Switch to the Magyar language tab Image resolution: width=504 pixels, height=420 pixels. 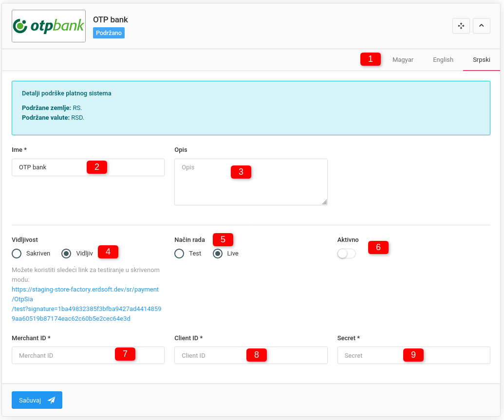pos(403,60)
